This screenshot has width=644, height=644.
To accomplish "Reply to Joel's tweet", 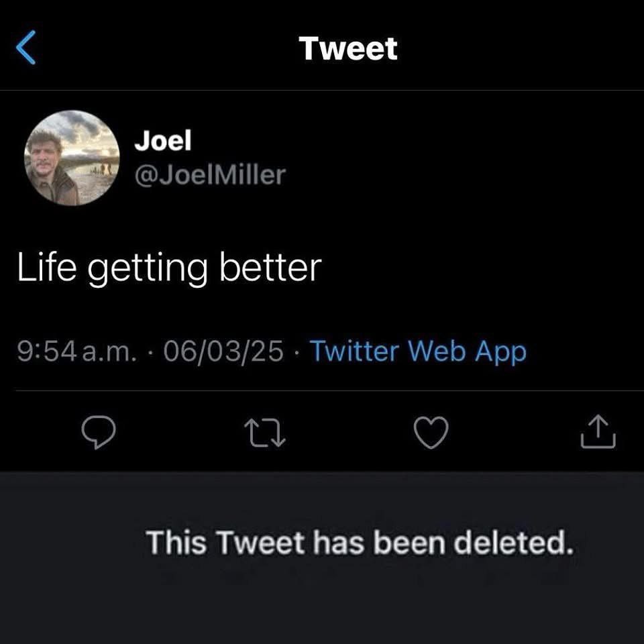I will (98, 433).
